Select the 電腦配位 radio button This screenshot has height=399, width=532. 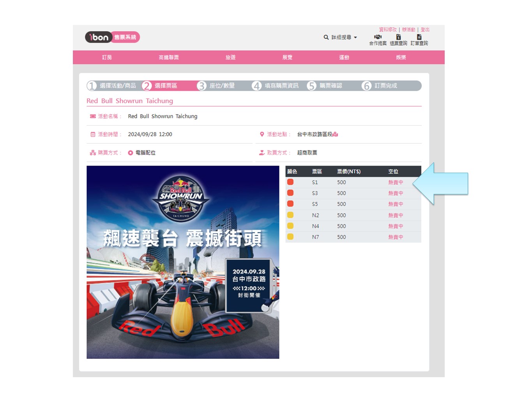(131, 153)
